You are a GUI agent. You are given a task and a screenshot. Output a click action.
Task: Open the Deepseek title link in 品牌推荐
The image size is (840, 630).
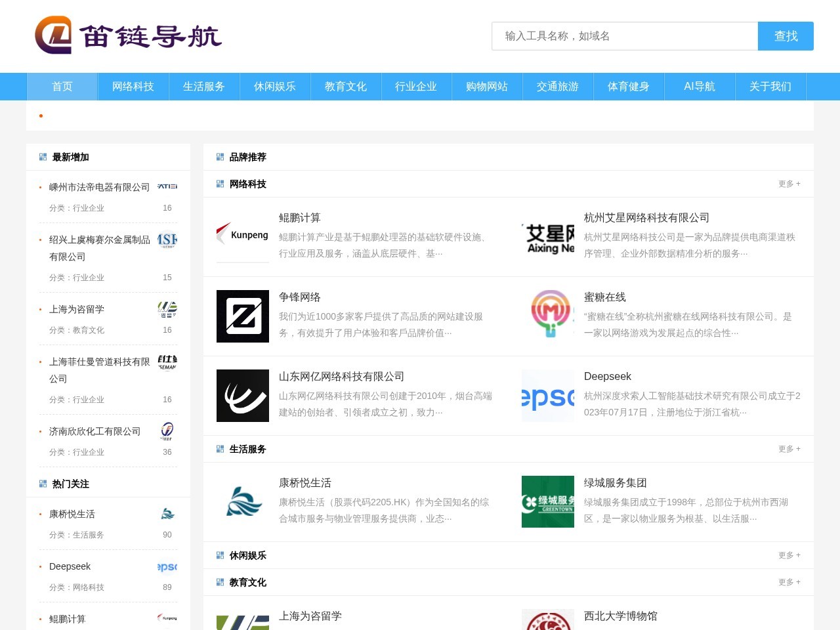608,377
